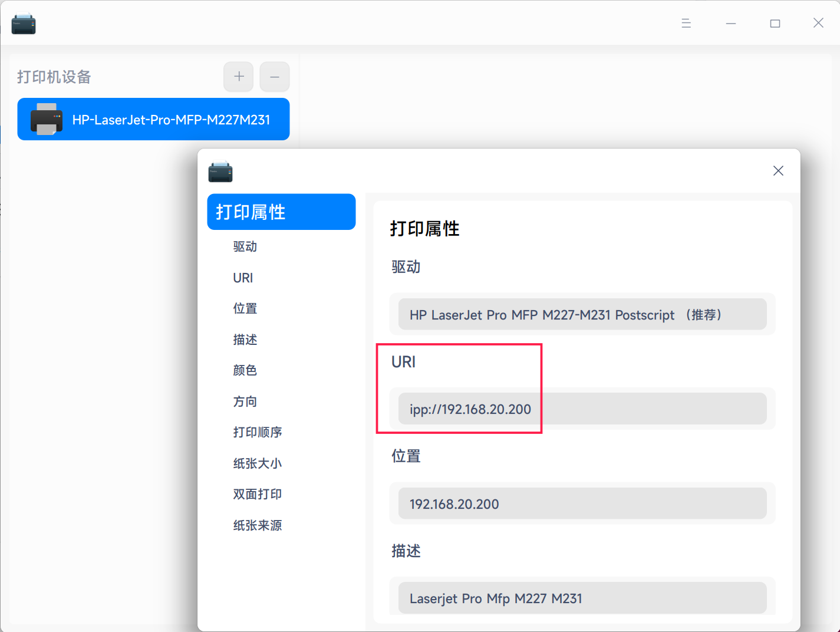Open 打印顺序 settings from sidebar
Viewport: 840px width, 632px height.
[258, 432]
